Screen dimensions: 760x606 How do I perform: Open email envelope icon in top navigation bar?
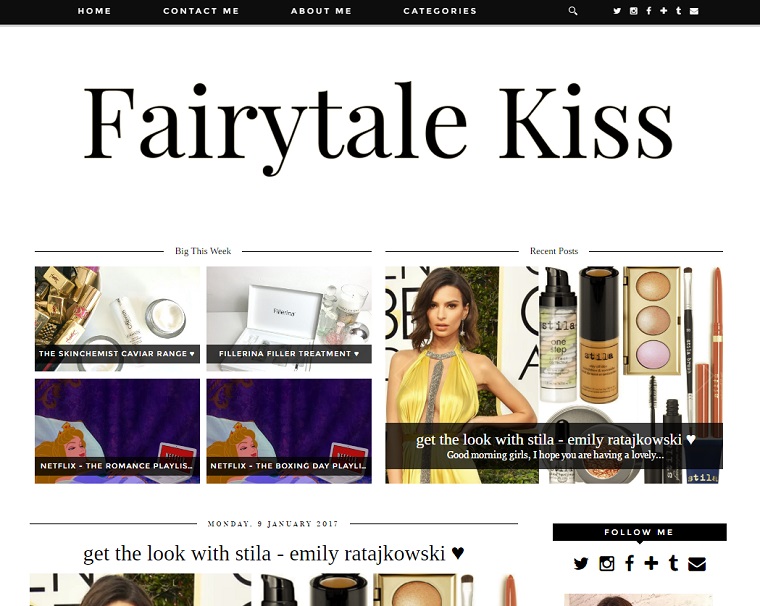point(694,11)
